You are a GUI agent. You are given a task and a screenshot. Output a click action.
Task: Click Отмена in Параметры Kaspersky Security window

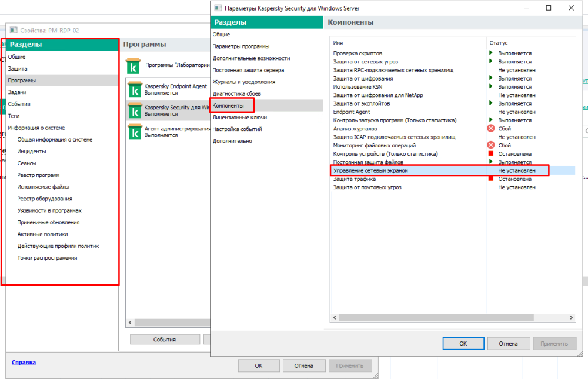[x=508, y=343]
